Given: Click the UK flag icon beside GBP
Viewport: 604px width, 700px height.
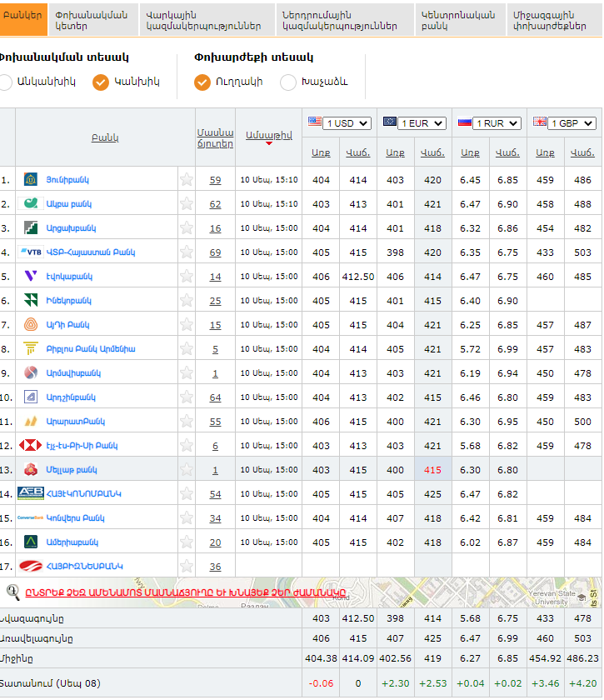Looking at the screenshot, I should (540, 122).
